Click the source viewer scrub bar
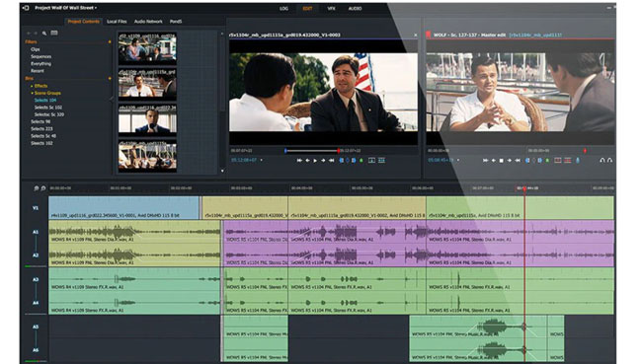The width and height of the screenshot is (642, 364). (312, 151)
